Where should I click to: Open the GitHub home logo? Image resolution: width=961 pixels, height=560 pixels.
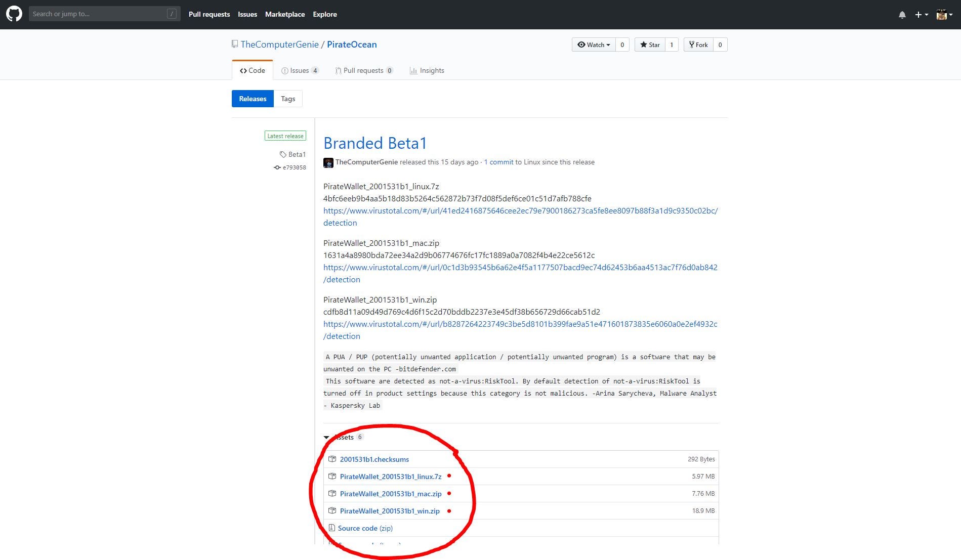coord(14,14)
